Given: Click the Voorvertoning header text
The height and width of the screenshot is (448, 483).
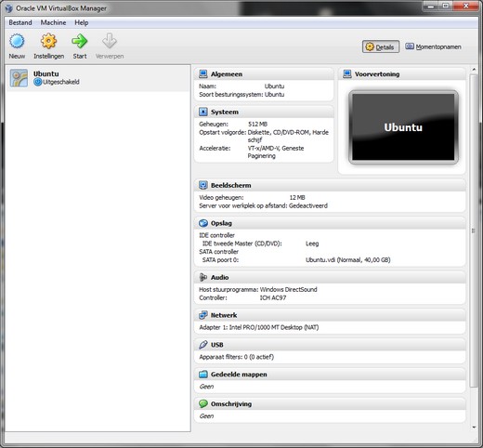Looking at the screenshot, I should tap(377, 74).
